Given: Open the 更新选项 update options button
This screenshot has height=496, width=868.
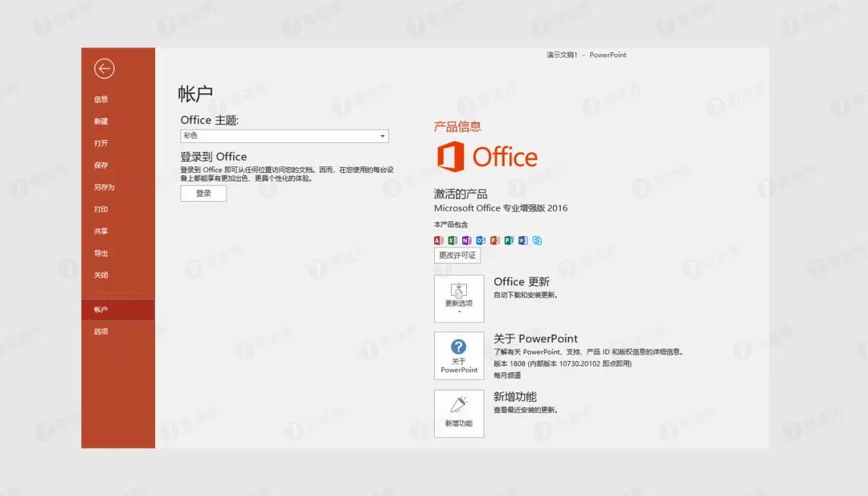Looking at the screenshot, I should point(459,299).
